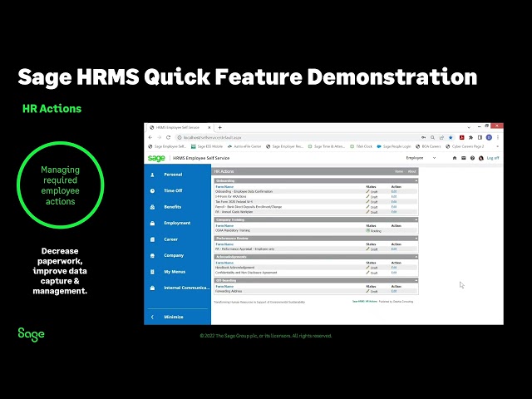The width and height of the screenshot is (532, 399).
Task: Click the Home link in HR Actions bar
Action: [x=399, y=171]
